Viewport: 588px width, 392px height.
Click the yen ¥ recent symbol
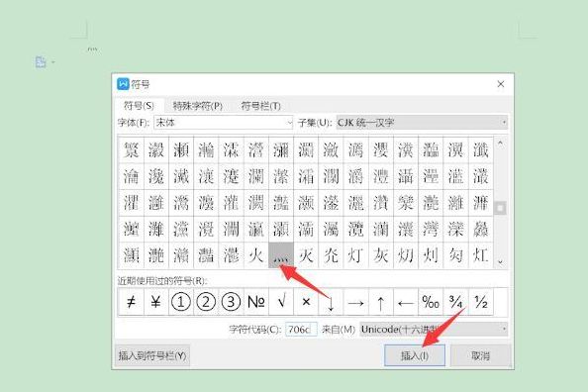(x=156, y=302)
